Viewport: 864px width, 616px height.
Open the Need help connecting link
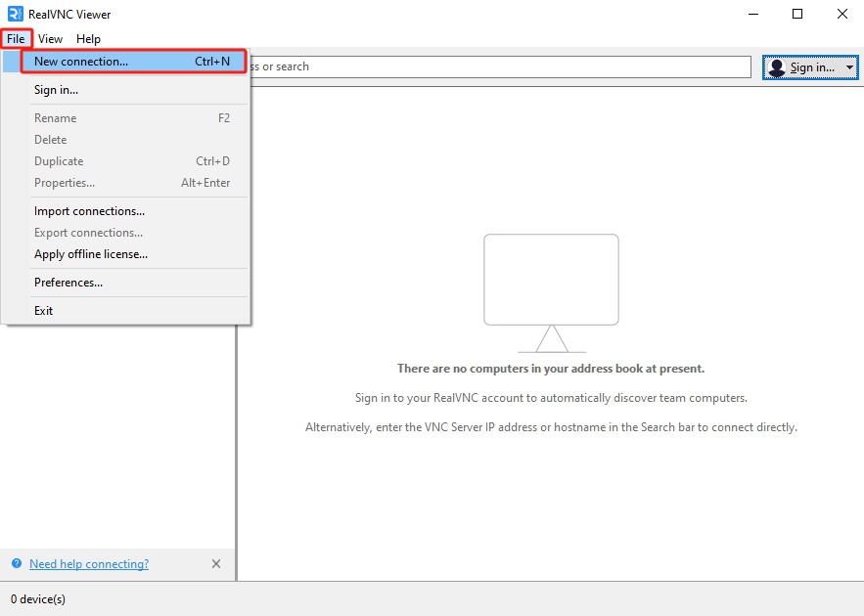(x=89, y=564)
